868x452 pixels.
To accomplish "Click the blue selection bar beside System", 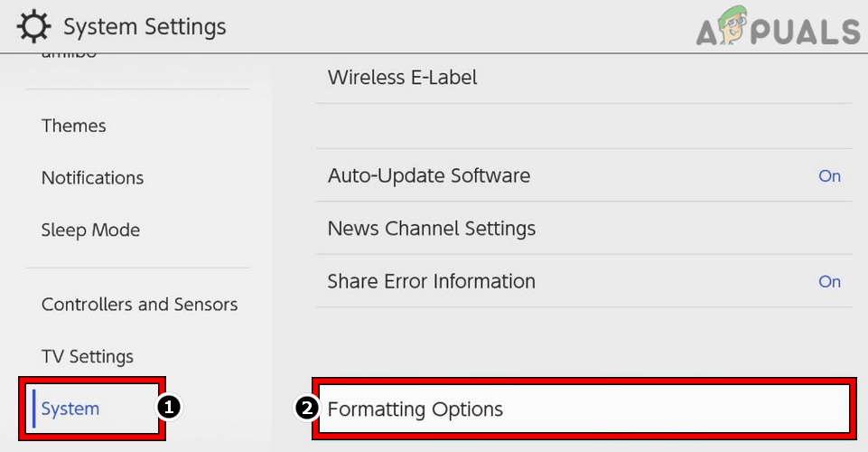I will tap(33, 409).
